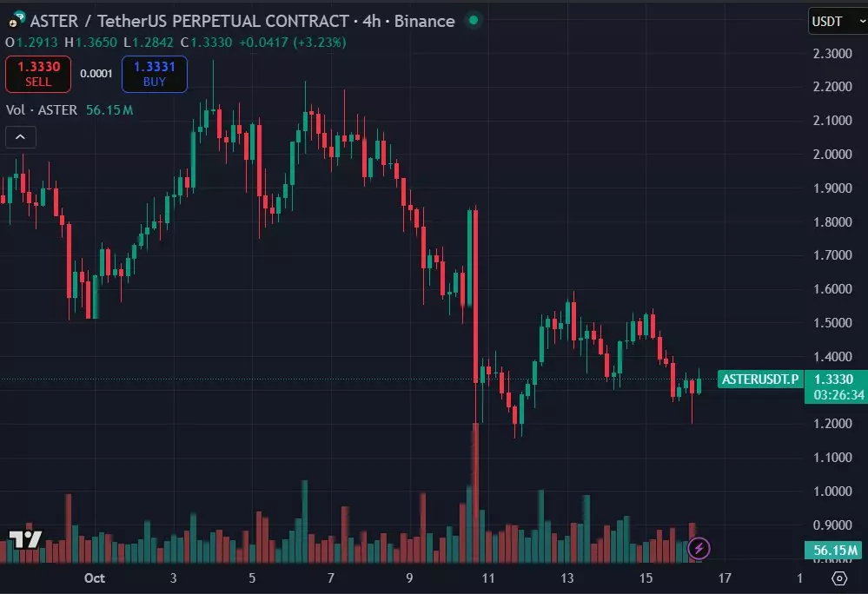Select the Vol · ASTER indicator legend
The image size is (868, 594).
coord(42,110)
